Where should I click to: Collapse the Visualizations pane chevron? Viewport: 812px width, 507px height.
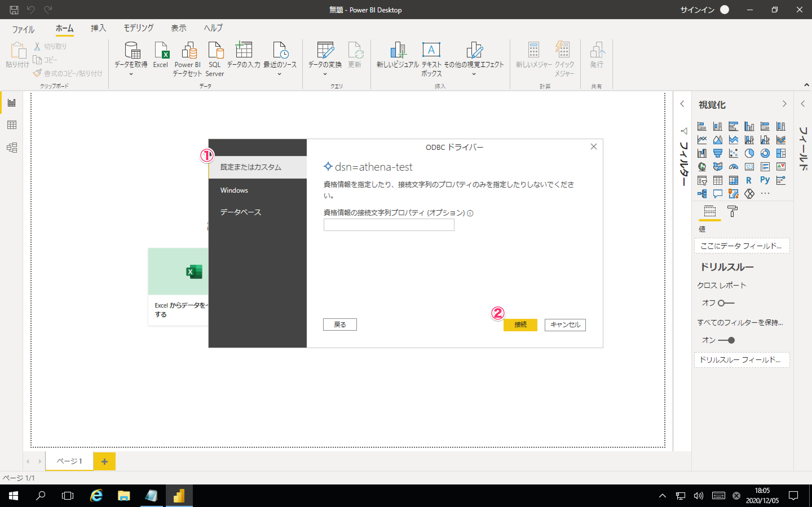coord(784,104)
